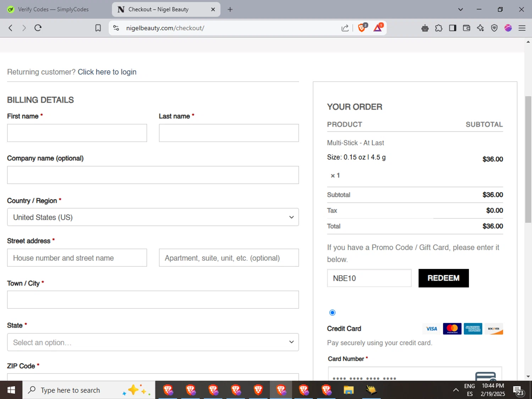This screenshot has width=532, height=399.
Task: Click the American Express logo
Action: (x=473, y=329)
